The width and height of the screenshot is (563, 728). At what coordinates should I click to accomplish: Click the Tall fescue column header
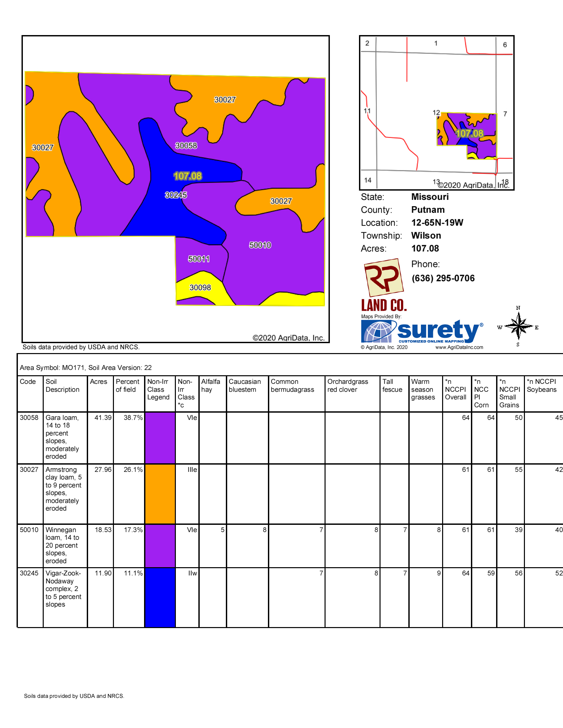pyautogui.click(x=392, y=386)
